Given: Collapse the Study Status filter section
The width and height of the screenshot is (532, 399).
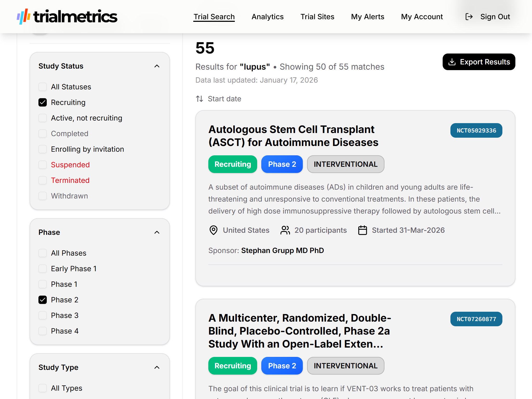Looking at the screenshot, I should (x=157, y=66).
